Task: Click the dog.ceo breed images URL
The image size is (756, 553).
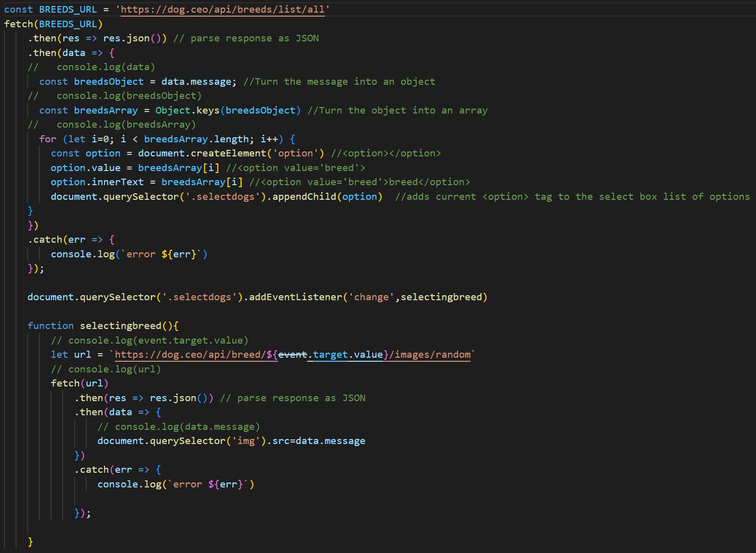Action: pyautogui.click(x=292, y=355)
